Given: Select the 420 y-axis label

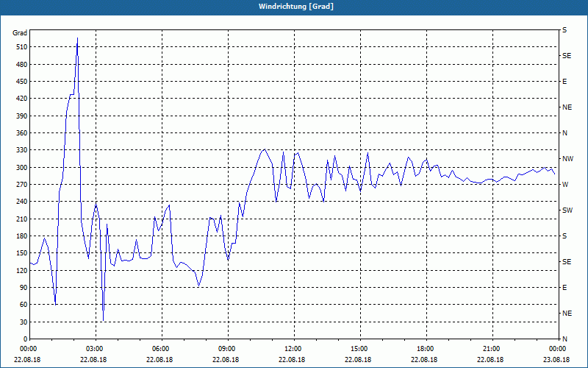Looking at the screenshot, I should pos(22,99).
